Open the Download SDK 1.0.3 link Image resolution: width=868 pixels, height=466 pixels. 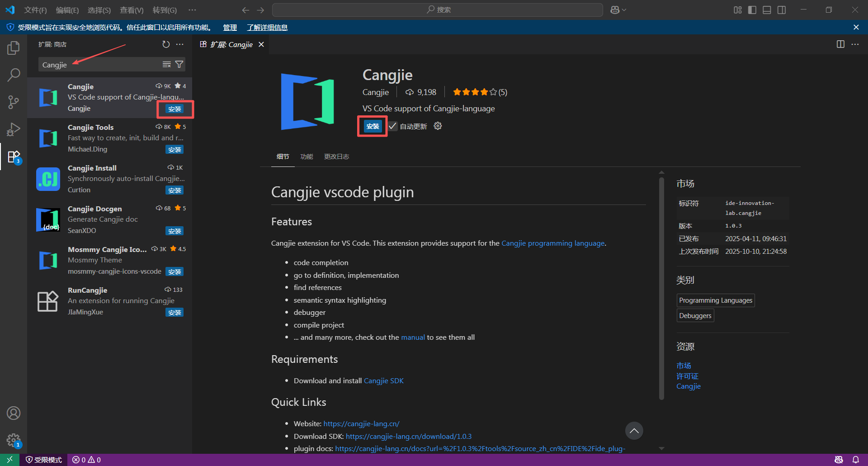tap(408, 437)
